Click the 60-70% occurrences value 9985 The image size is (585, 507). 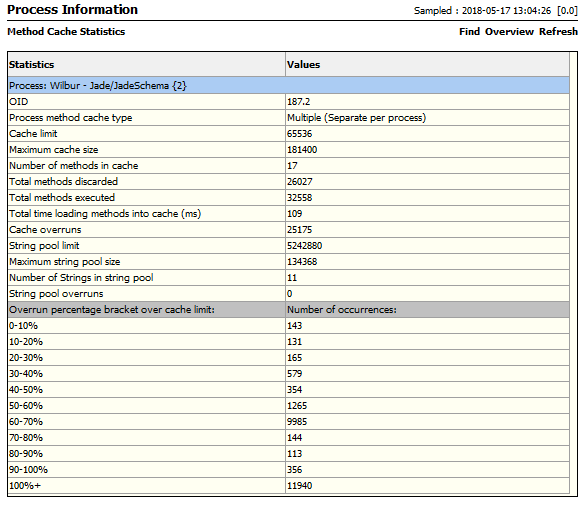297,422
